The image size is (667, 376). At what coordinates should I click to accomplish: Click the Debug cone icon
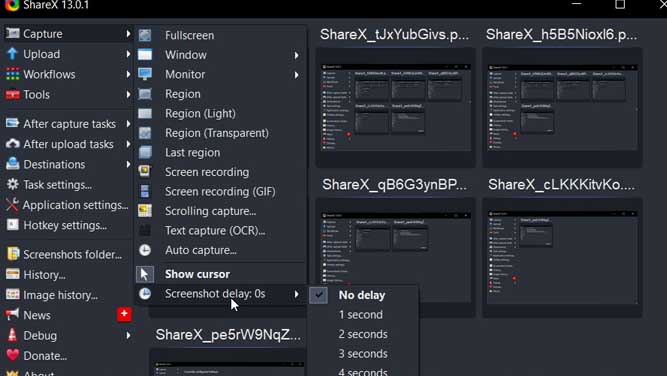coord(12,335)
